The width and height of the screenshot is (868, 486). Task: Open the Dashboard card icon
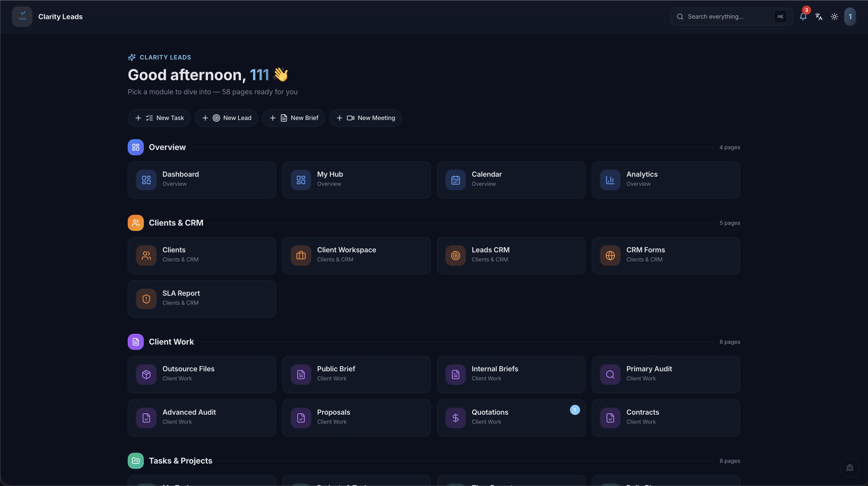[x=146, y=180]
